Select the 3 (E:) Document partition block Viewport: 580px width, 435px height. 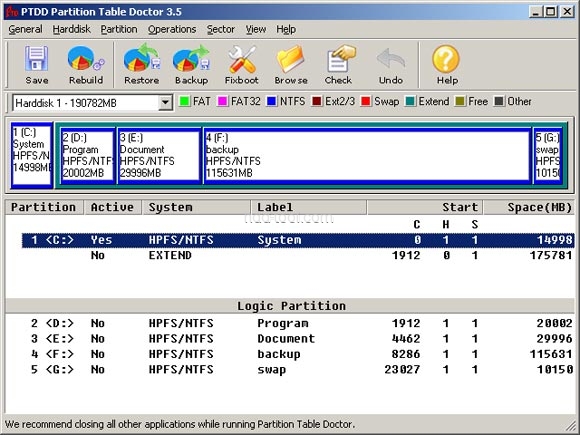coord(159,155)
